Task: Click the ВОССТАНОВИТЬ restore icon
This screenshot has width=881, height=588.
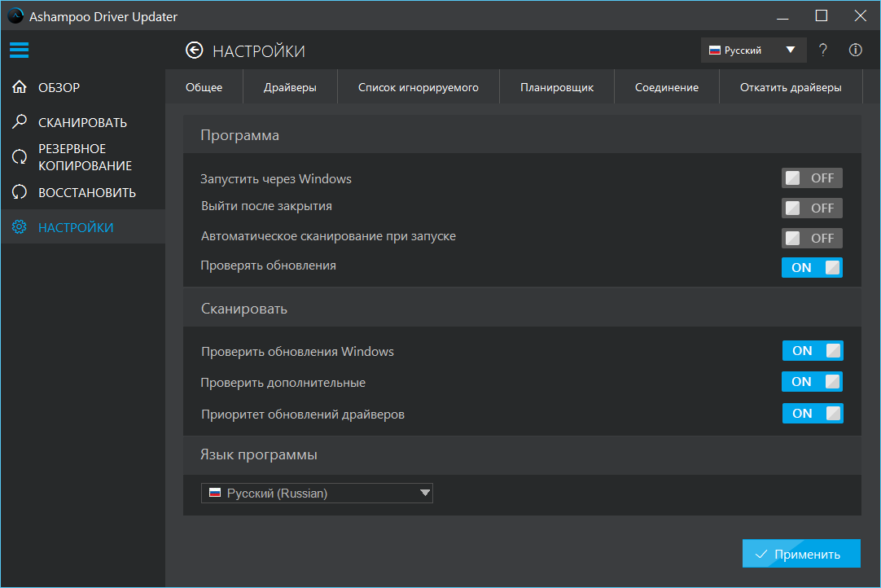Action: 20,193
